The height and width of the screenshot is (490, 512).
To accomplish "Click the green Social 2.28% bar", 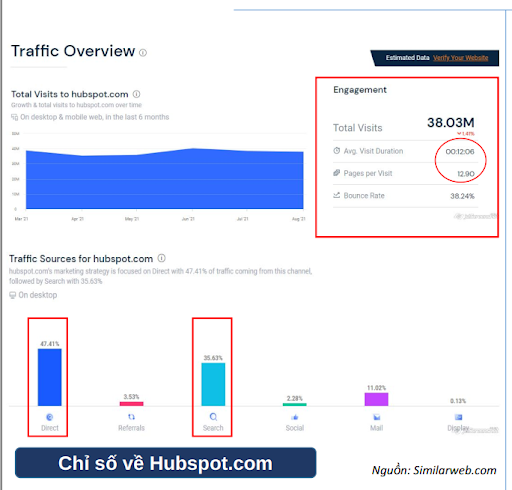I will coord(295,404).
